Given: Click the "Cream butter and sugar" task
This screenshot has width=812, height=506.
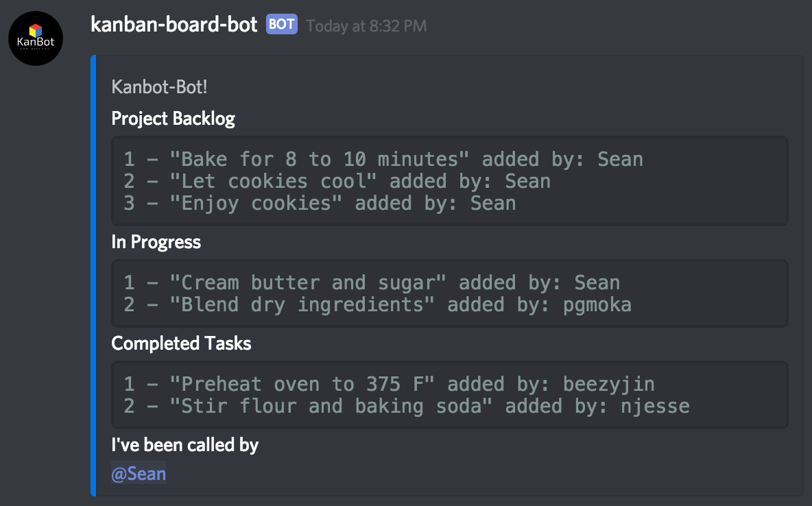Looking at the screenshot, I should [372, 282].
